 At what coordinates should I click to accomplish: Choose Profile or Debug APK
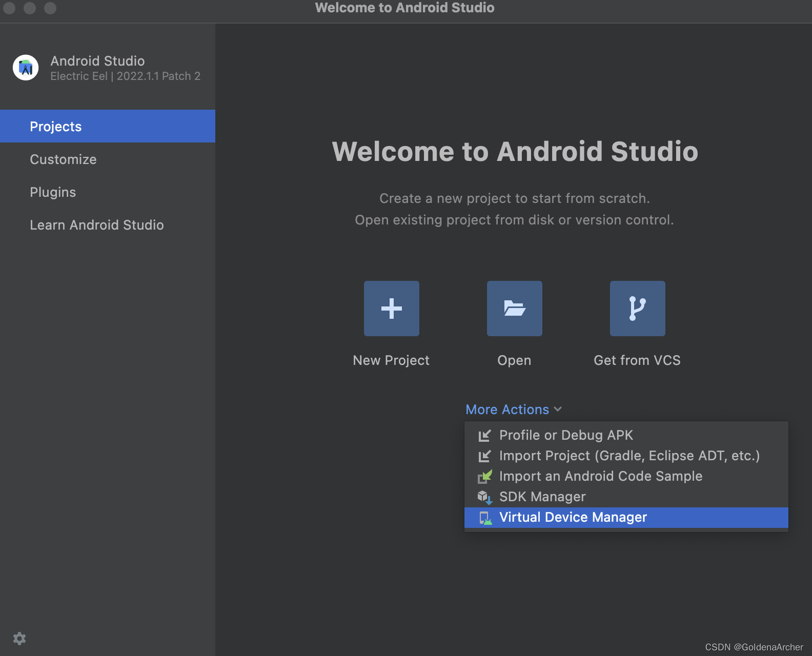tap(626, 436)
